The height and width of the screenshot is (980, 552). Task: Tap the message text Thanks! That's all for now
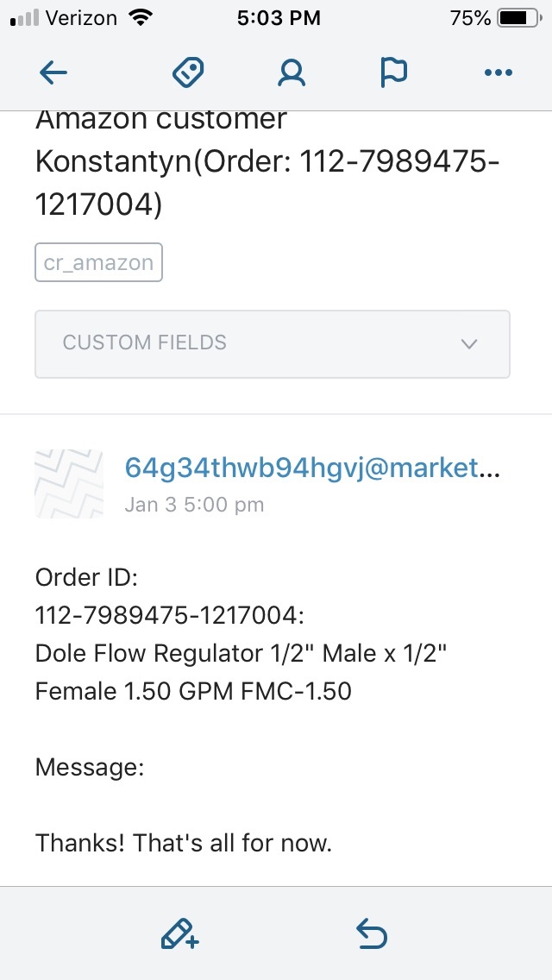(183, 844)
